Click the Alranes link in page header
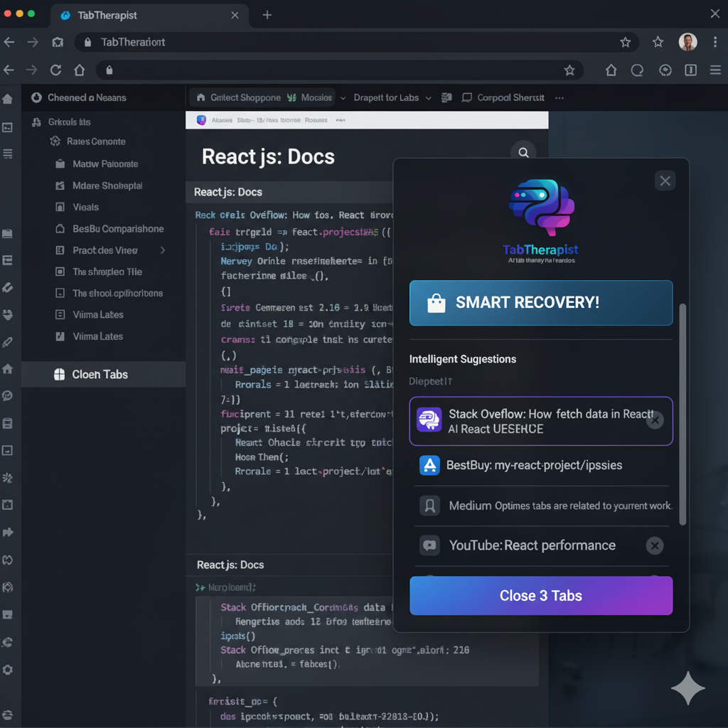Image resolution: width=728 pixels, height=728 pixels. point(222,120)
